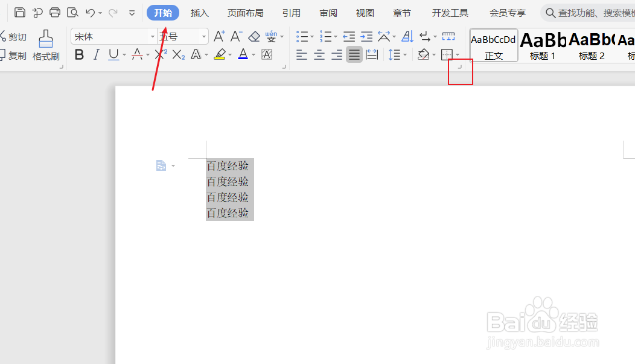The image size is (635, 364).
Task: Apply yellow text highlight color
Action: coord(220,54)
